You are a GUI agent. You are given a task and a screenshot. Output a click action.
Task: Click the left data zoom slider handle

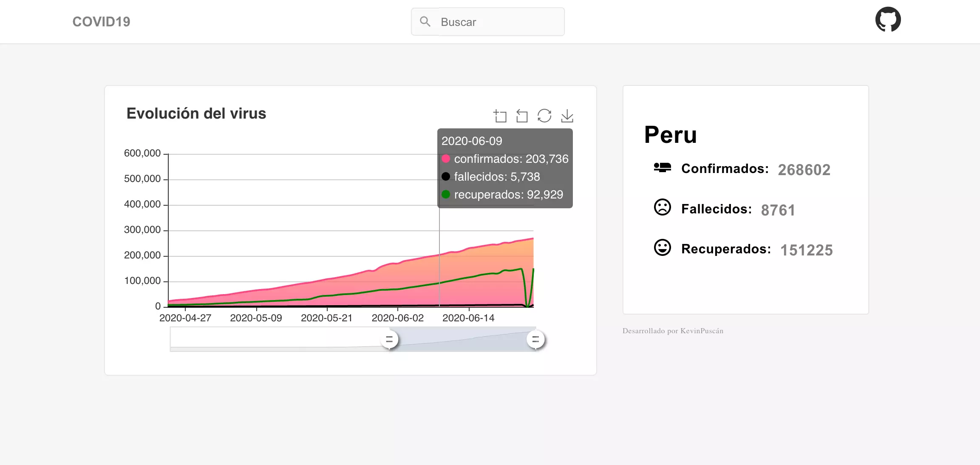[389, 340]
